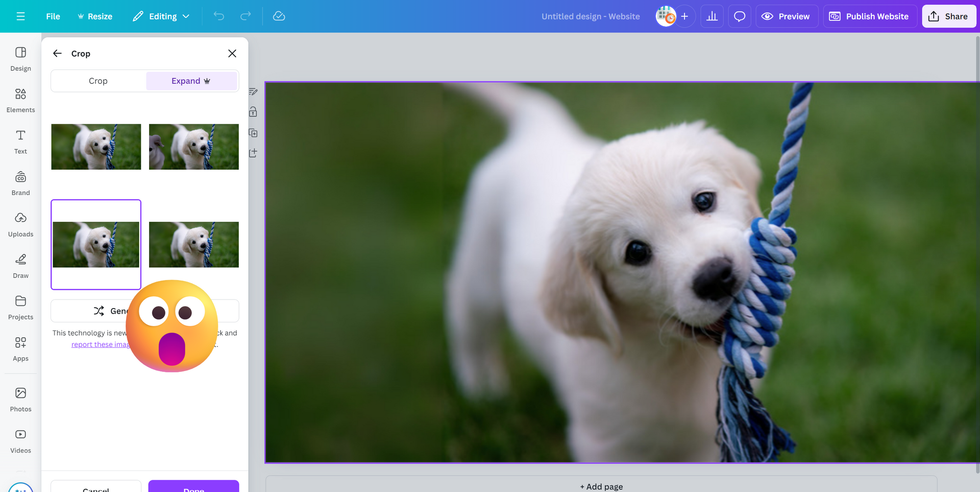Click the Add page bar

601,486
